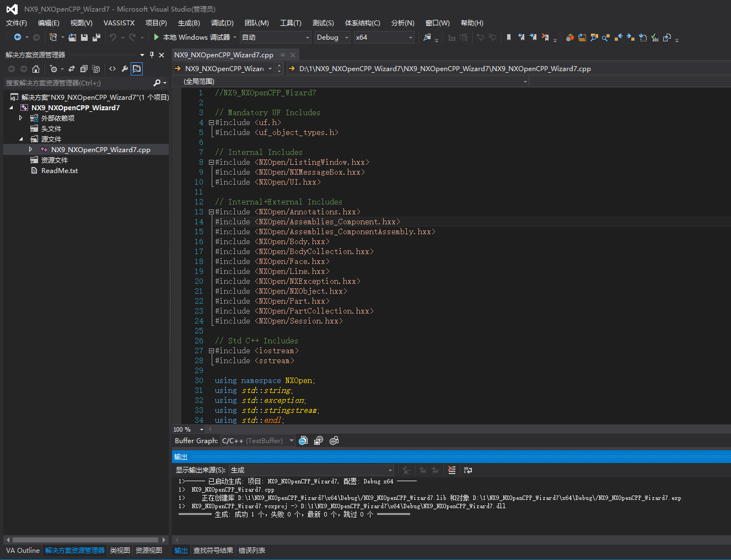The height and width of the screenshot is (560, 731).
Task: Click VA spell check abc icon
Action: [655, 37]
